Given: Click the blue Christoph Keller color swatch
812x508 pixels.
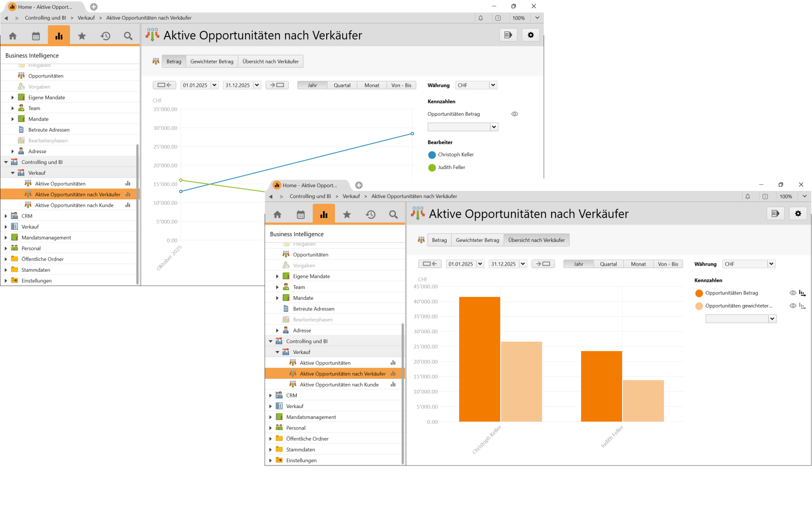Looking at the screenshot, I should click(x=432, y=155).
